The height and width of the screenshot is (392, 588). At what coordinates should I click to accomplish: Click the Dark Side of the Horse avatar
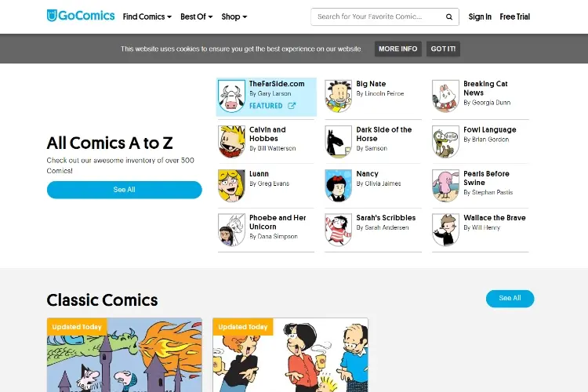pos(338,141)
